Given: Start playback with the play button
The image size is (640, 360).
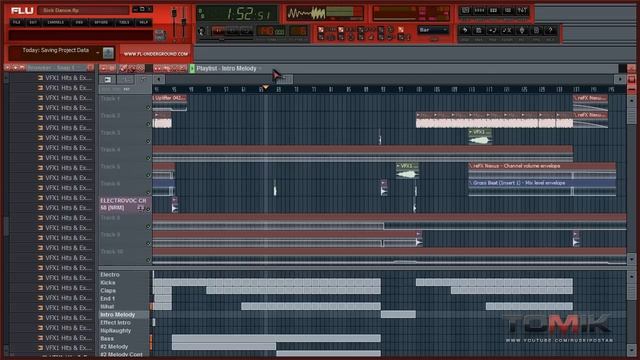Looking at the screenshot, I should [x=219, y=31].
